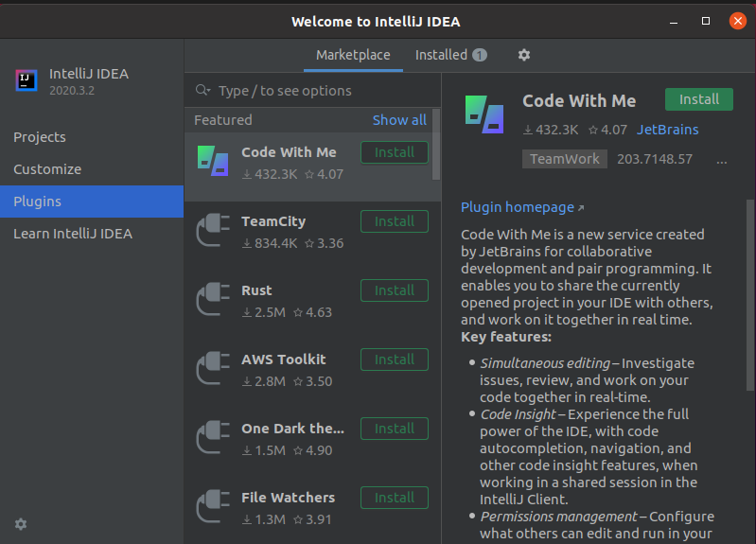This screenshot has height=544, width=756.
Task: Select the Rust row title
Action: point(256,290)
